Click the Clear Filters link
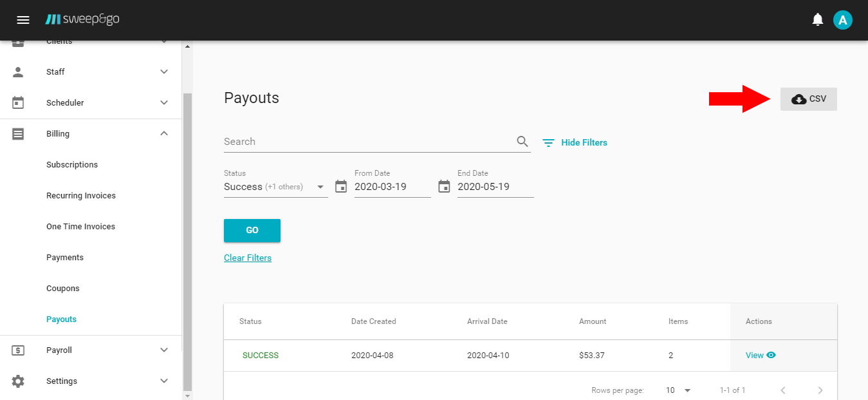868x400 pixels. (x=248, y=258)
